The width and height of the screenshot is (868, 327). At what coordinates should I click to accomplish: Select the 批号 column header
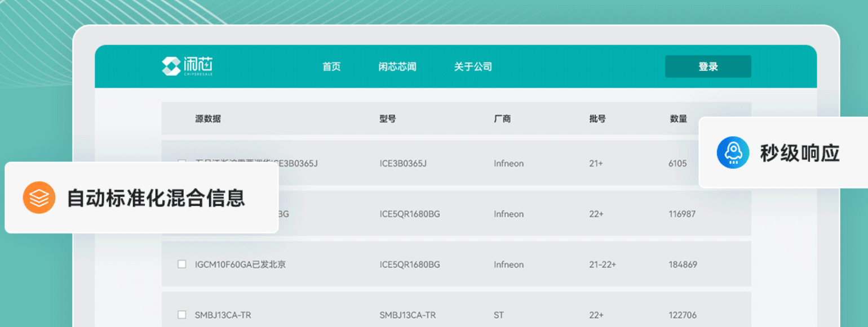pyautogui.click(x=597, y=119)
